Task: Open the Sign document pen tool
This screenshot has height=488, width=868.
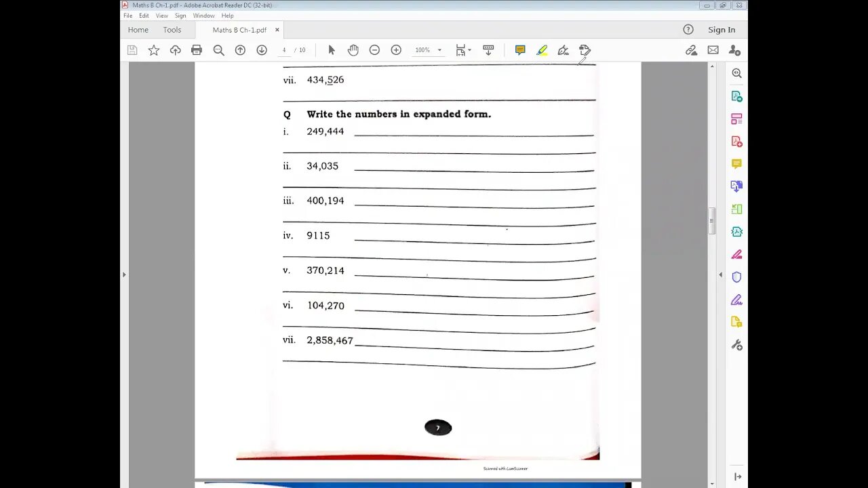Action: click(563, 50)
